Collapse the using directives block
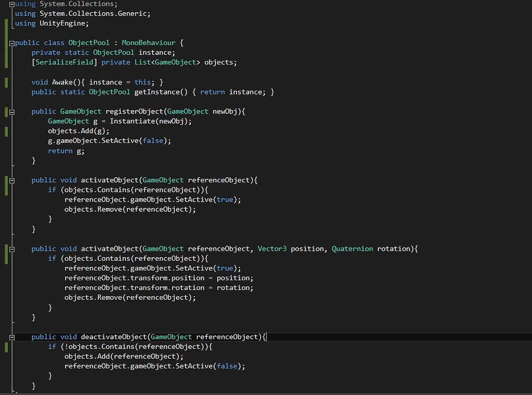This screenshot has width=532, height=395. [x=12, y=4]
